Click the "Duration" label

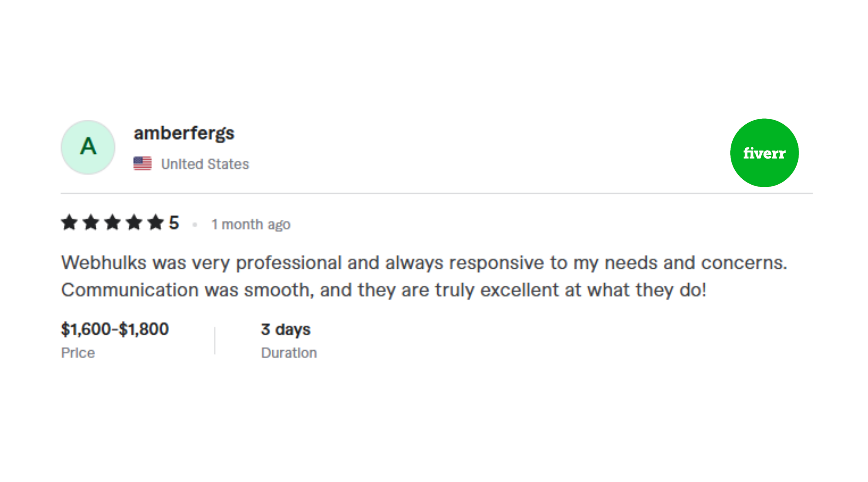tap(289, 353)
